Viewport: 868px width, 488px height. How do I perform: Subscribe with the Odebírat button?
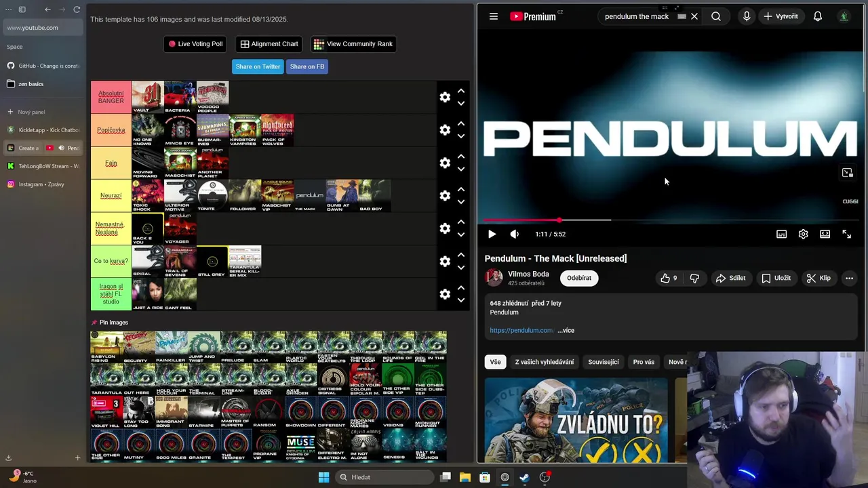[579, 278]
